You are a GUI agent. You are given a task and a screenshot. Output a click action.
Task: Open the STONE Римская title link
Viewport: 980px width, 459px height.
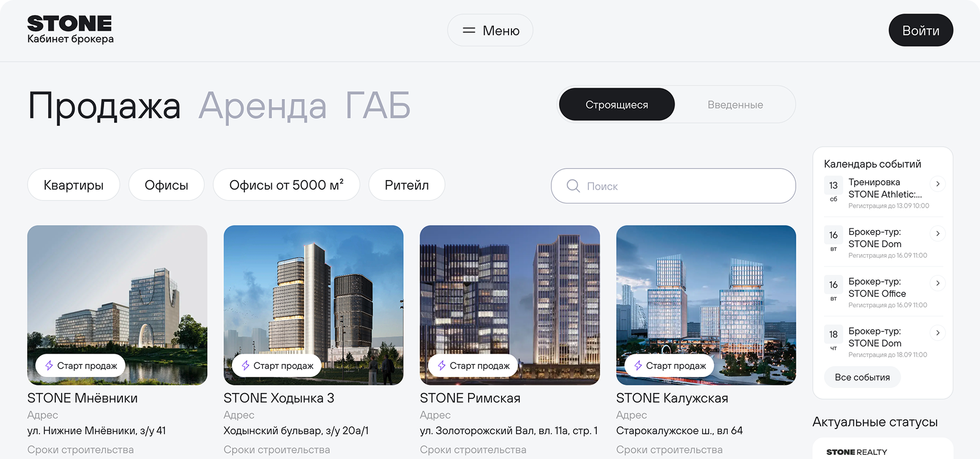click(470, 398)
